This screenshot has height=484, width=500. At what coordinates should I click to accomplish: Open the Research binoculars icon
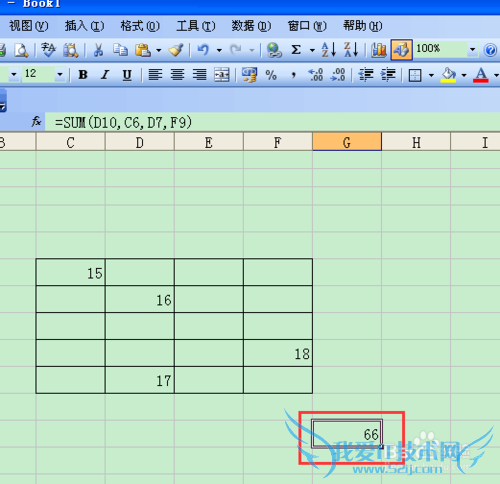click(x=71, y=50)
